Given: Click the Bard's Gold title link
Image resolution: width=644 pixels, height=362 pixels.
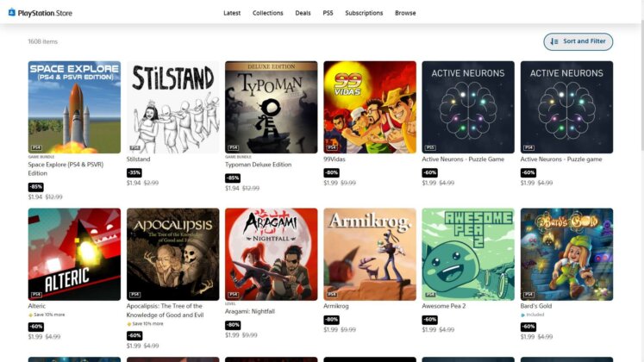Looking at the screenshot, I should 536,306.
